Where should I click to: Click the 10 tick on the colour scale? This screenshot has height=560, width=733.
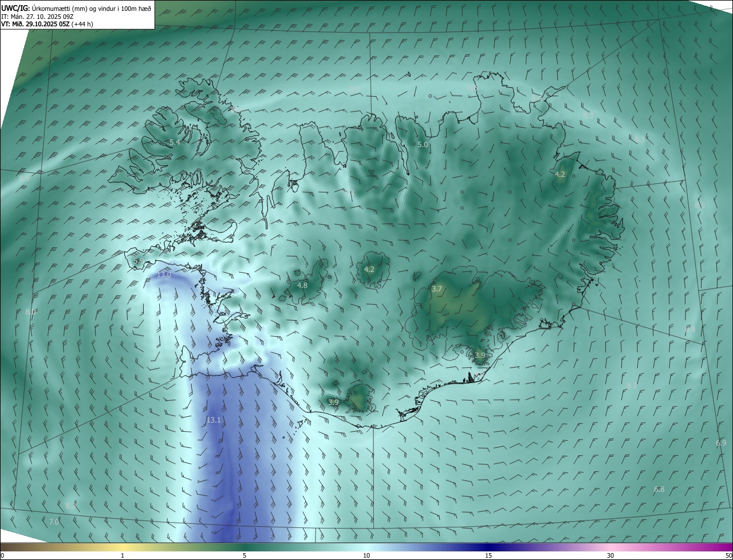366,555
